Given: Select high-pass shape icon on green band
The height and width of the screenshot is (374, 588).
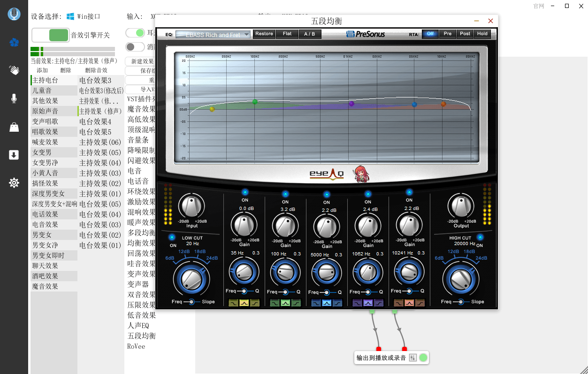Looking at the screenshot, I should tap(296, 303).
